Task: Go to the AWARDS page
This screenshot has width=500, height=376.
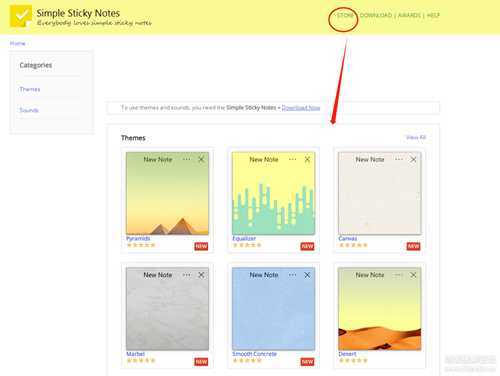Action: pos(409,15)
